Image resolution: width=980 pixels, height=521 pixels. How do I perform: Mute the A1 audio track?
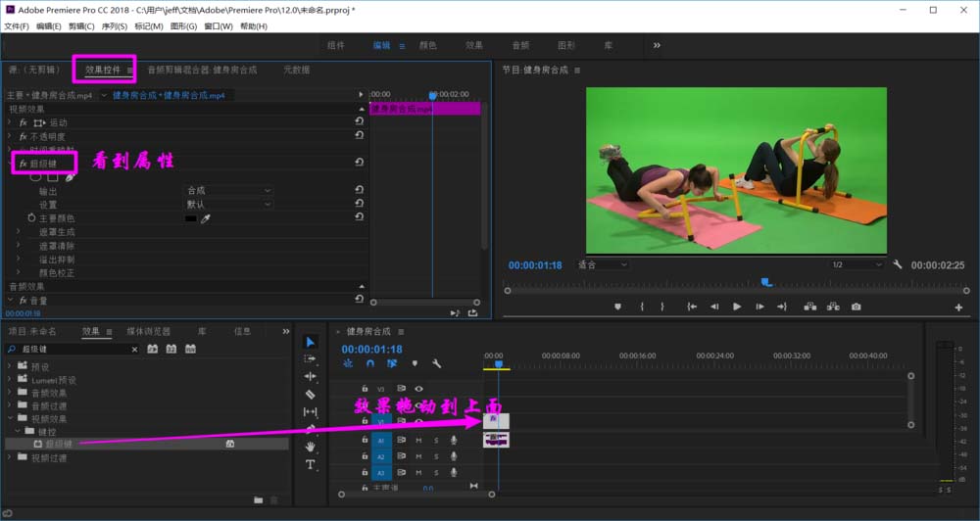click(418, 441)
